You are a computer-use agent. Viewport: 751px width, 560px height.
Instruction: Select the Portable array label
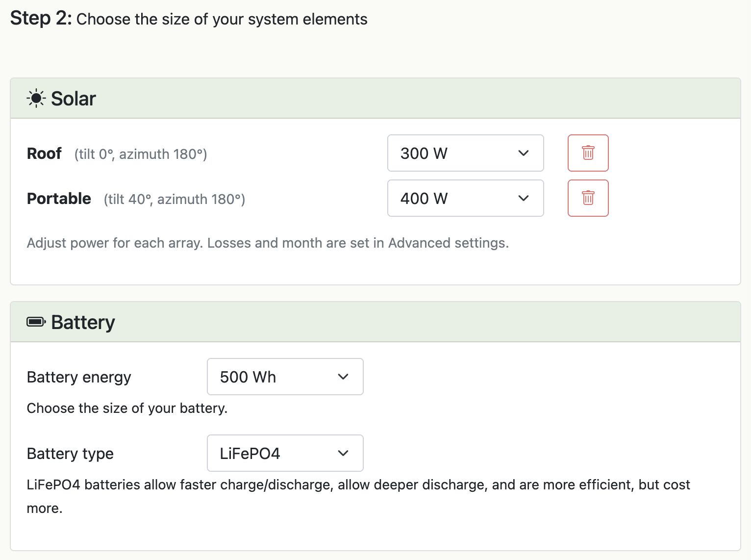59,199
